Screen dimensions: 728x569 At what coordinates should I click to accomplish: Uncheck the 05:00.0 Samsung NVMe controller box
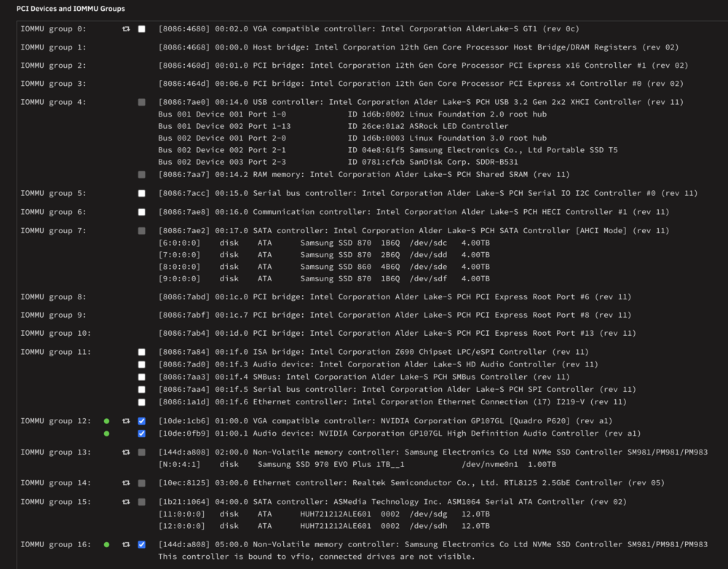point(142,544)
